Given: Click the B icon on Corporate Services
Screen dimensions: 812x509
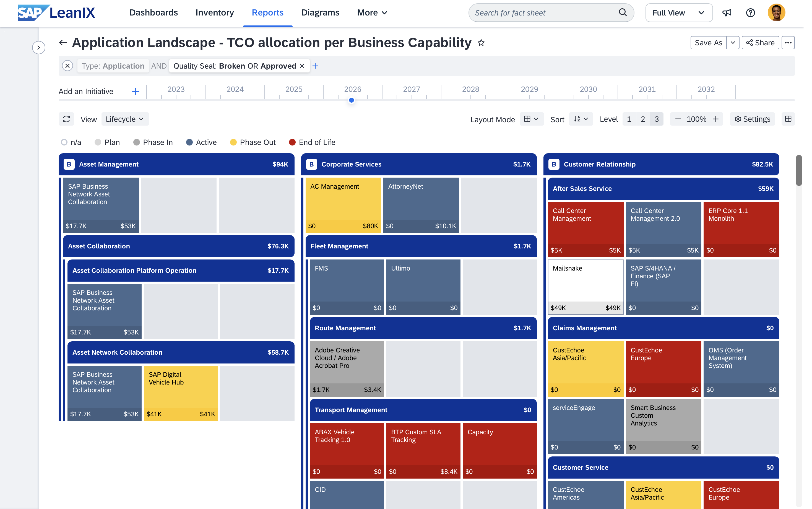Looking at the screenshot, I should pyautogui.click(x=311, y=164).
